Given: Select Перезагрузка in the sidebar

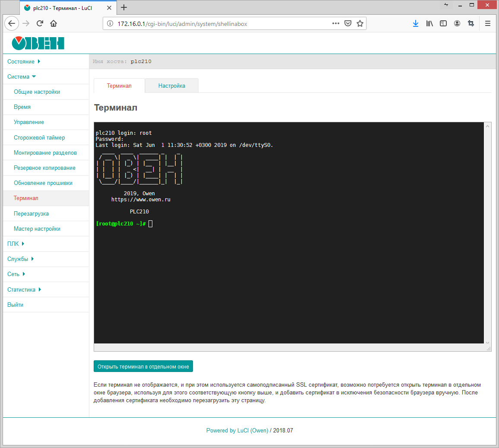Looking at the screenshot, I should pos(31,214).
